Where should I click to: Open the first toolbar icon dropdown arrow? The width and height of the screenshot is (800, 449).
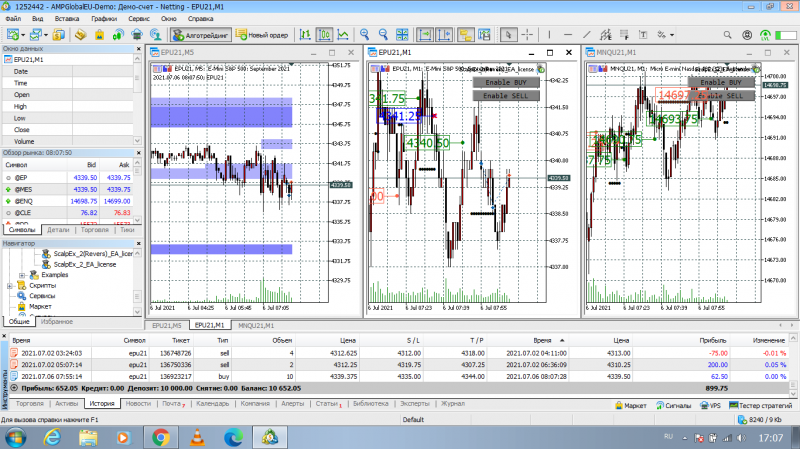(x=23, y=35)
